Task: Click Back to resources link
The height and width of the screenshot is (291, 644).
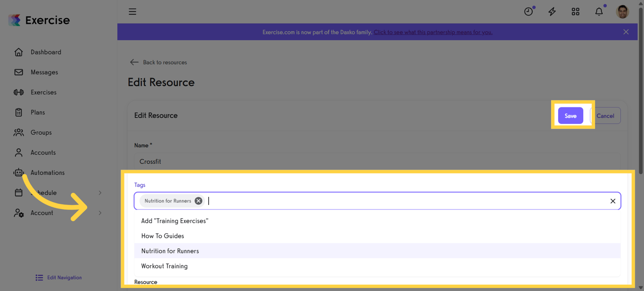Action: 165,62
